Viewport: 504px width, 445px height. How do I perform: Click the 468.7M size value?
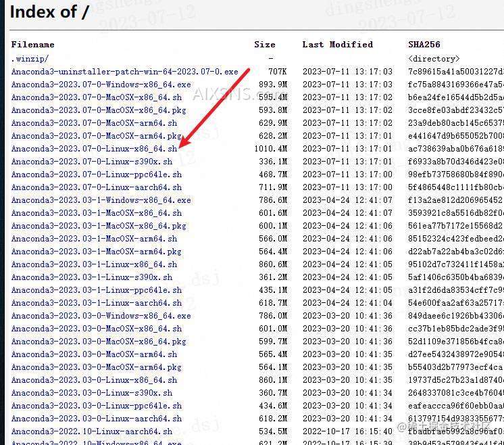pyautogui.click(x=273, y=174)
